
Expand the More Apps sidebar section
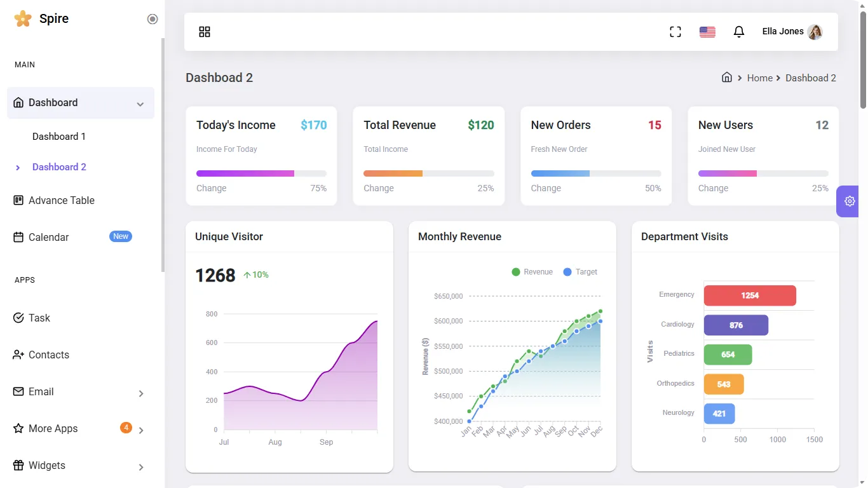coord(140,428)
